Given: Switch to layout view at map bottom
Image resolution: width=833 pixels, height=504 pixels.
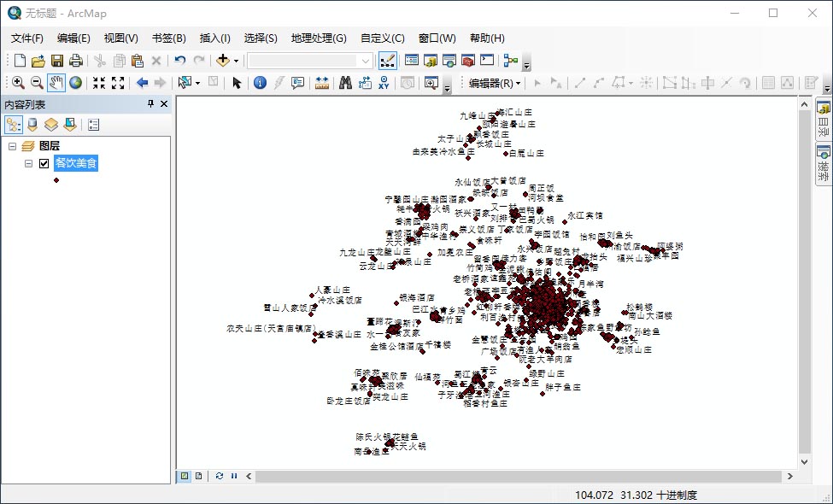Looking at the screenshot, I should point(198,476).
